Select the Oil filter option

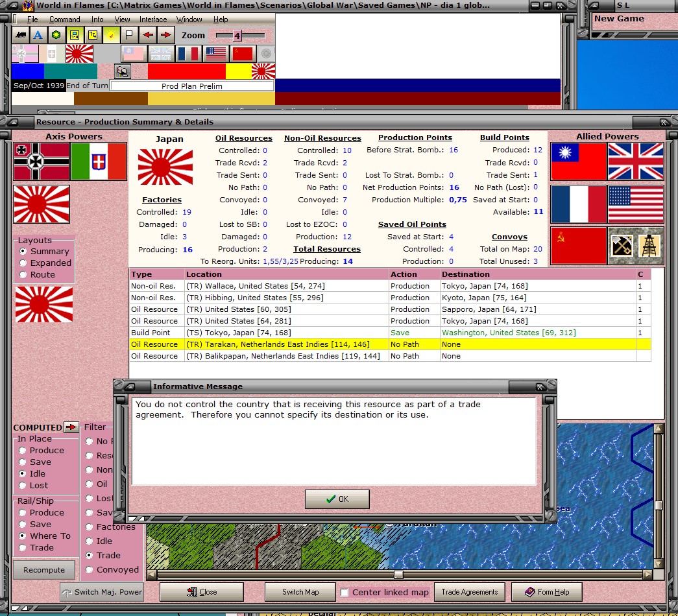coord(97,484)
